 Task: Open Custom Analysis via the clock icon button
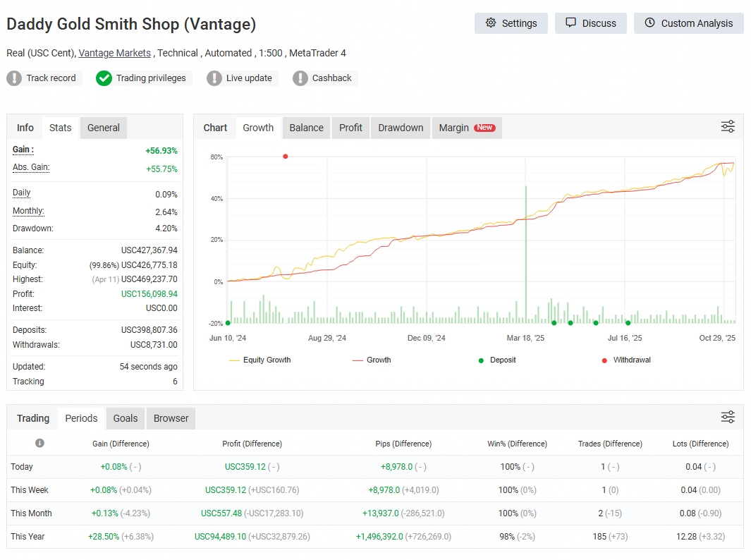coord(649,23)
